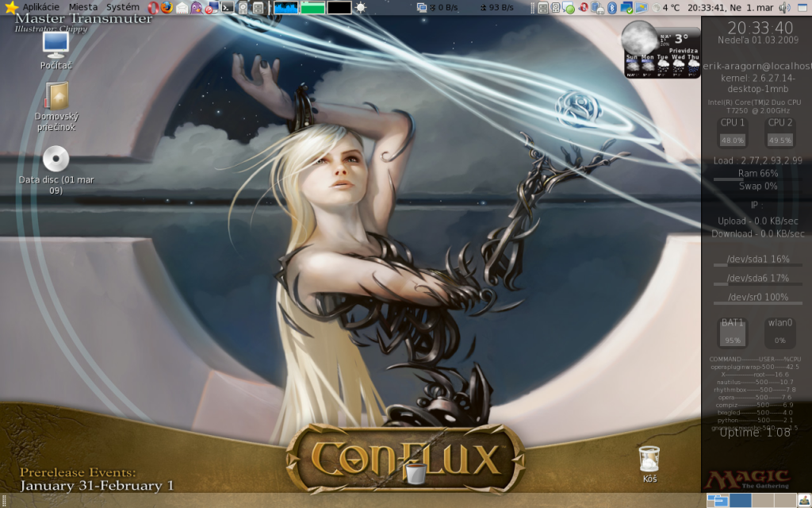Screen dimensions: 812x508
Task: Open the Bluetooth tray icon
Action: pos(612,7)
